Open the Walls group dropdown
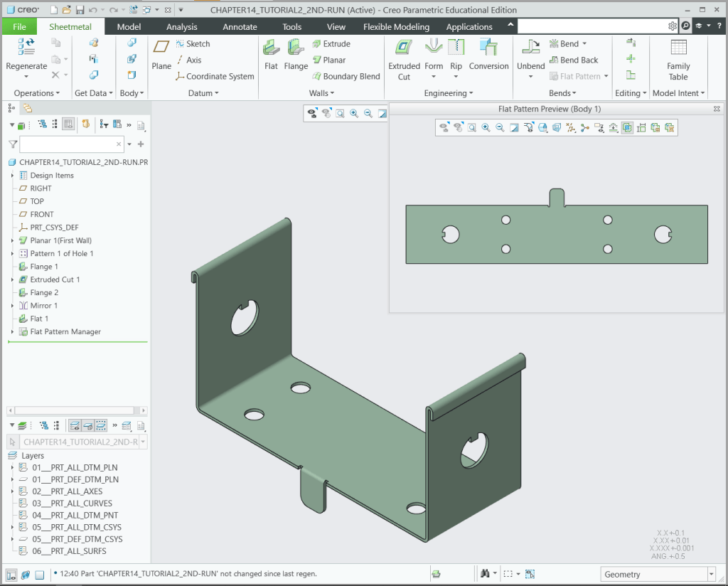 [x=321, y=93]
